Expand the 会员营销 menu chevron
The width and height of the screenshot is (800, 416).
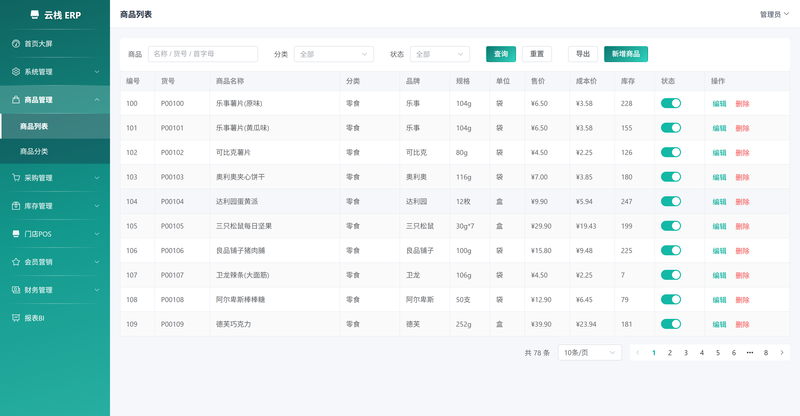pos(97,262)
